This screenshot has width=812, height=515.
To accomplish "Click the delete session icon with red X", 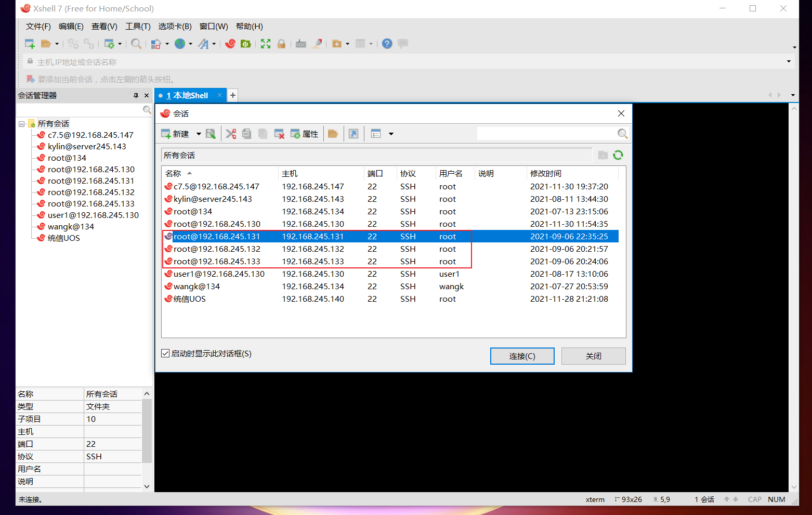I will coord(279,134).
